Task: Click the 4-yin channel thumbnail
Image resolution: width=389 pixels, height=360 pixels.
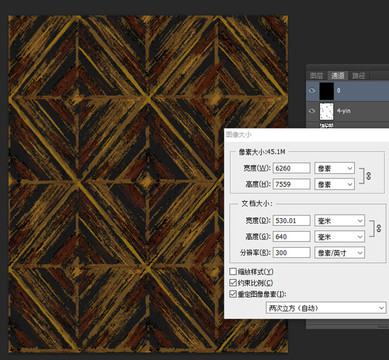Action: [x=327, y=111]
